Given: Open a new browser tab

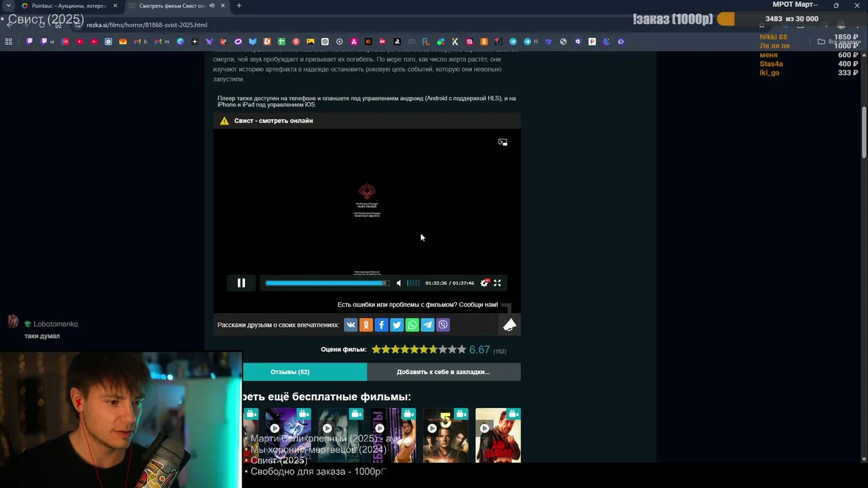Looking at the screenshot, I should pyautogui.click(x=239, y=5).
